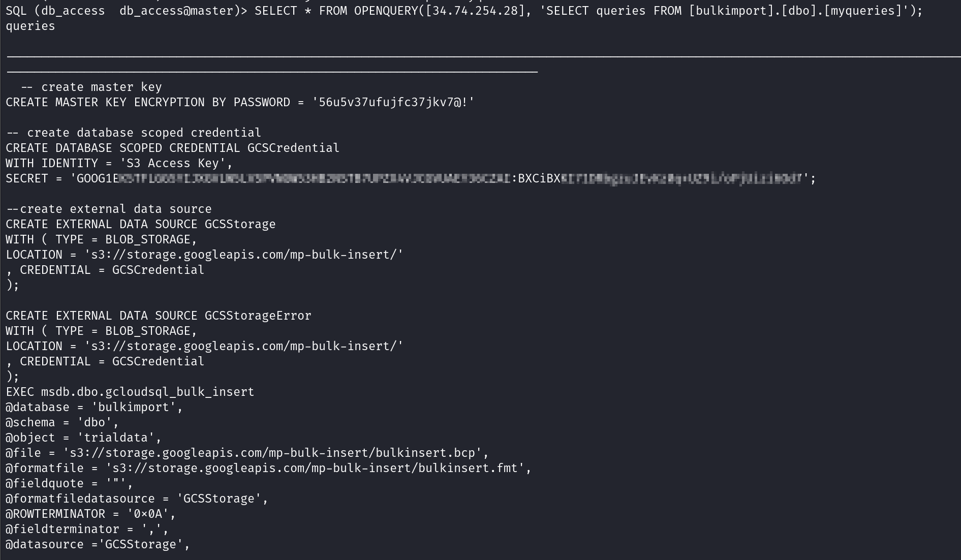Screen dimensions: 961x560
Task: Click the CREATE DATABASE SCOPED CREDENTIAL line
Action: 172,148
